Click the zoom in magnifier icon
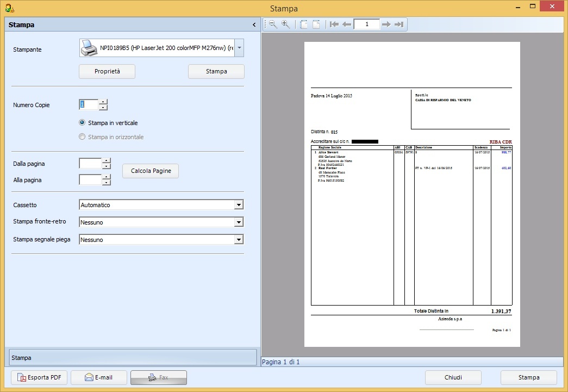The width and height of the screenshot is (568, 392). coord(285,24)
